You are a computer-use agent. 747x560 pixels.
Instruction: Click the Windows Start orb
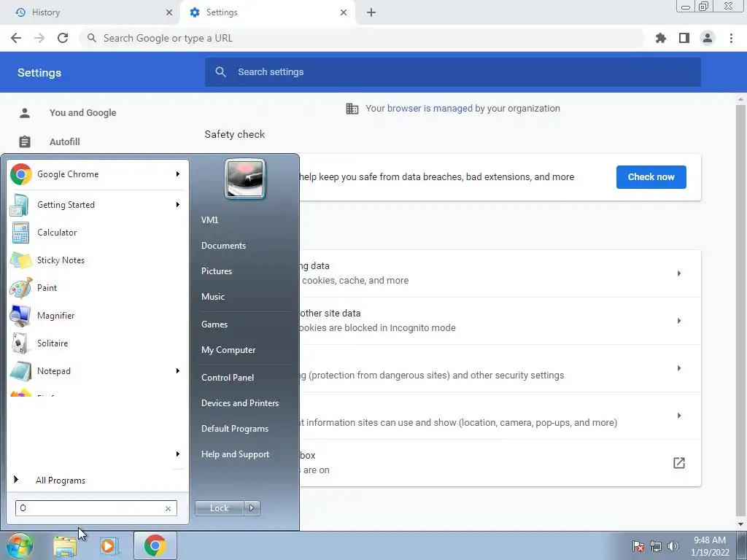pyautogui.click(x=20, y=545)
